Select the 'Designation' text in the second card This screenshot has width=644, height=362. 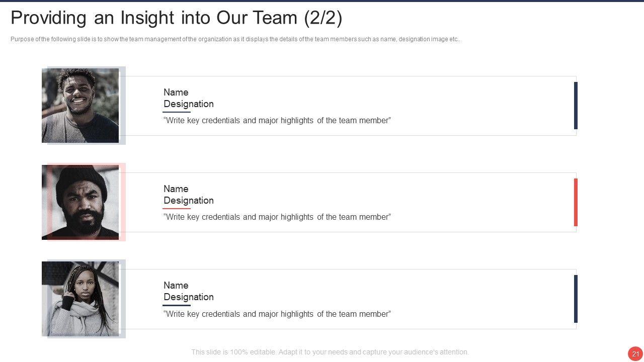coord(189,201)
